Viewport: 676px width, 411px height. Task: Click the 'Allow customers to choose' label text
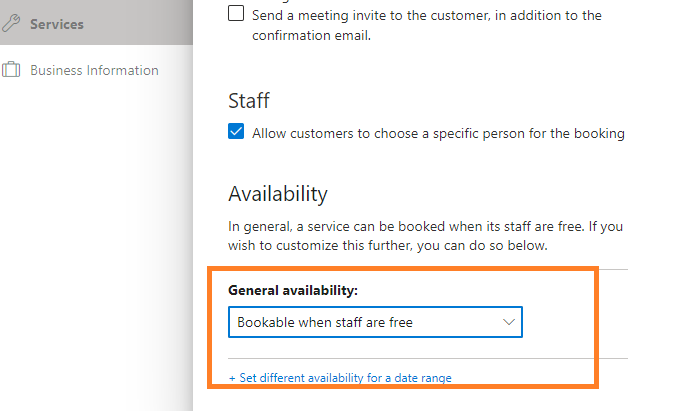438,133
